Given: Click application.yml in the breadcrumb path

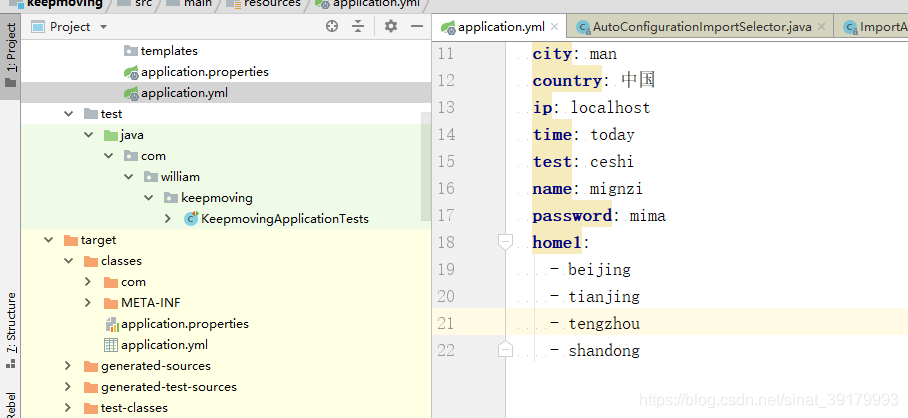Looking at the screenshot, I should click(x=377, y=4).
